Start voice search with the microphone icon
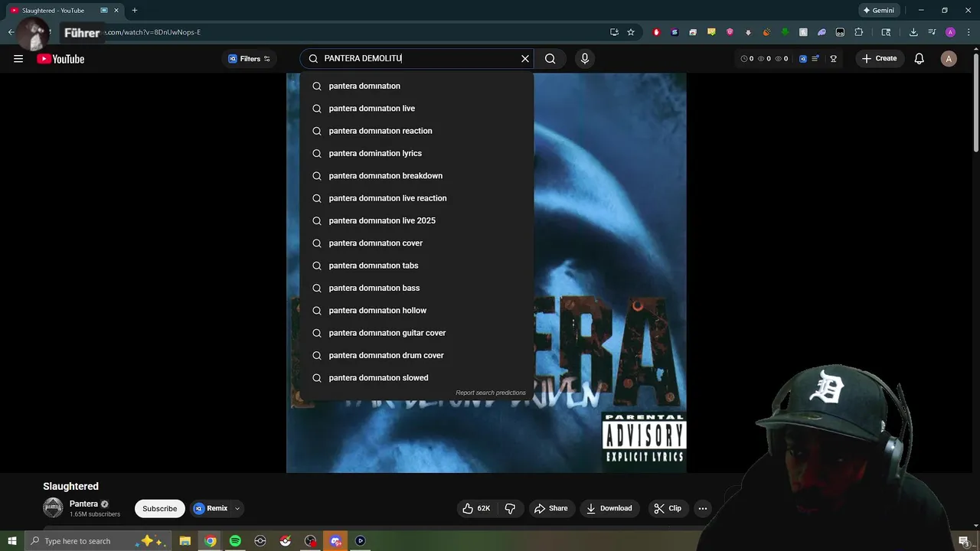 [x=585, y=59]
